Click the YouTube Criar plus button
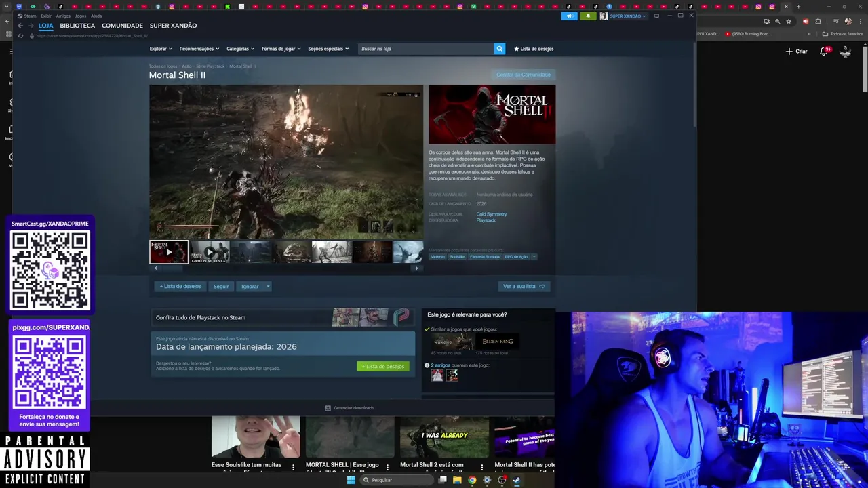868x488 pixels. (796, 52)
